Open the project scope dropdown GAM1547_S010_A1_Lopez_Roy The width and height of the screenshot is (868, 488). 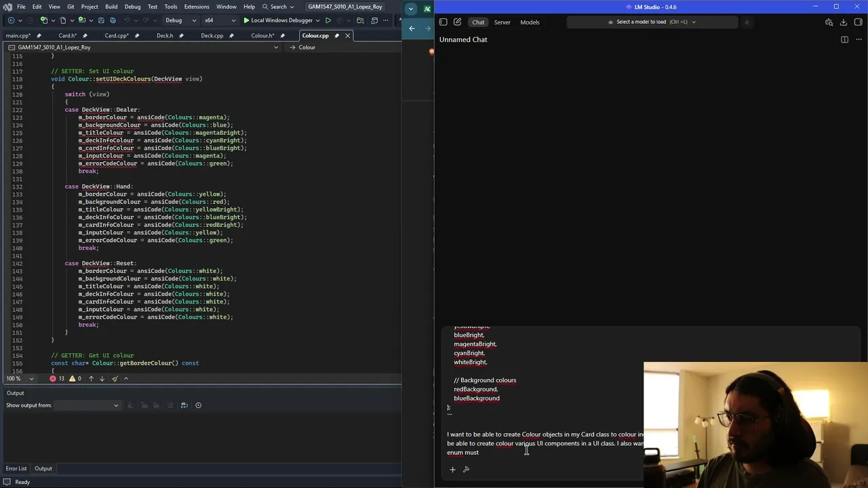[x=144, y=47]
